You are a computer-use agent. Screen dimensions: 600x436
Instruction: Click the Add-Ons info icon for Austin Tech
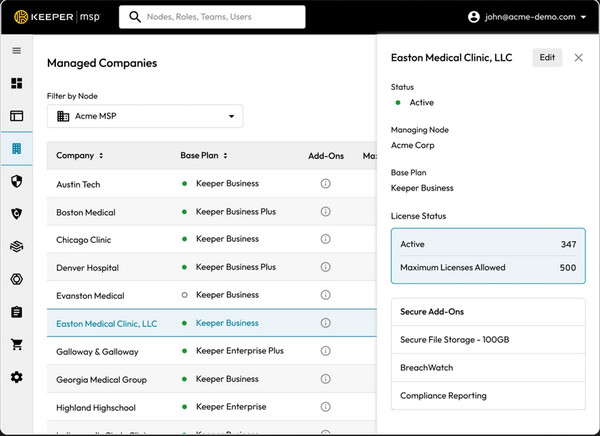[325, 184]
